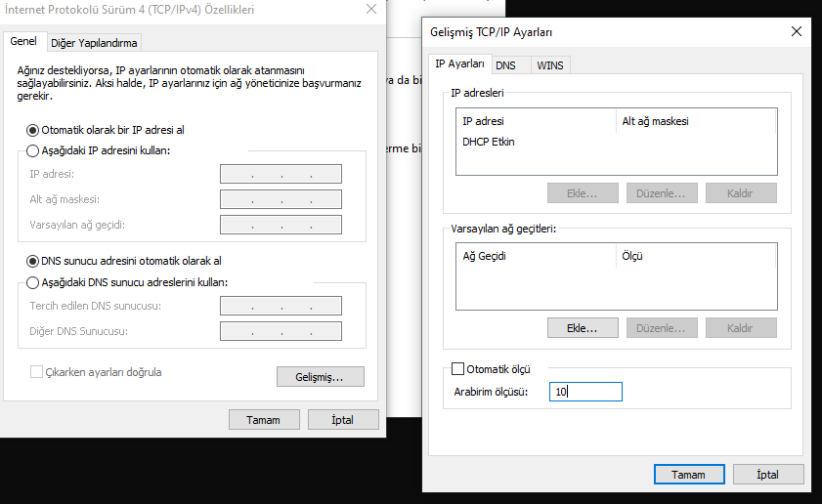The width and height of the screenshot is (822, 504).
Task: Close the Gelişmiş TCP/IP Ayarları window
Action: (797, 31)
